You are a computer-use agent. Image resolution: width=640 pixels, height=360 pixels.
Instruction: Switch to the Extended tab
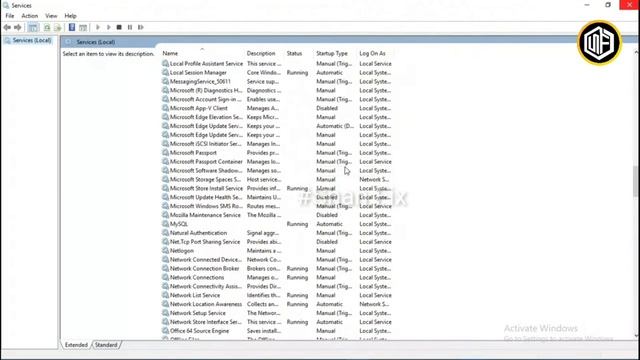(76, 345)
